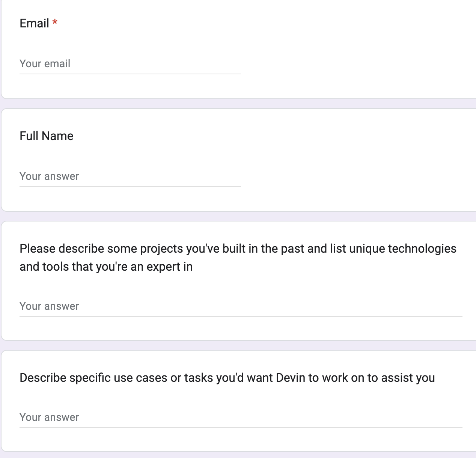Click the underline beneath Full Name answer
The image size is (476, 458).
130,187
